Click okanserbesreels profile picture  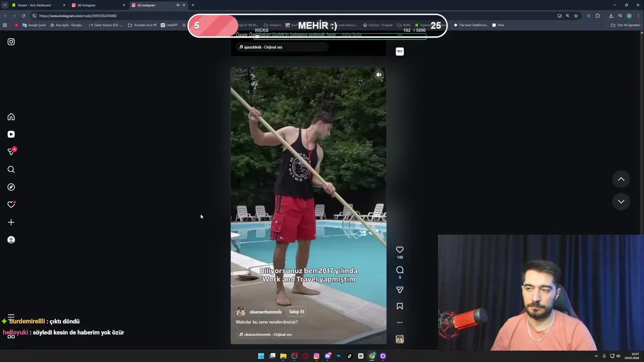click(240, 312)
